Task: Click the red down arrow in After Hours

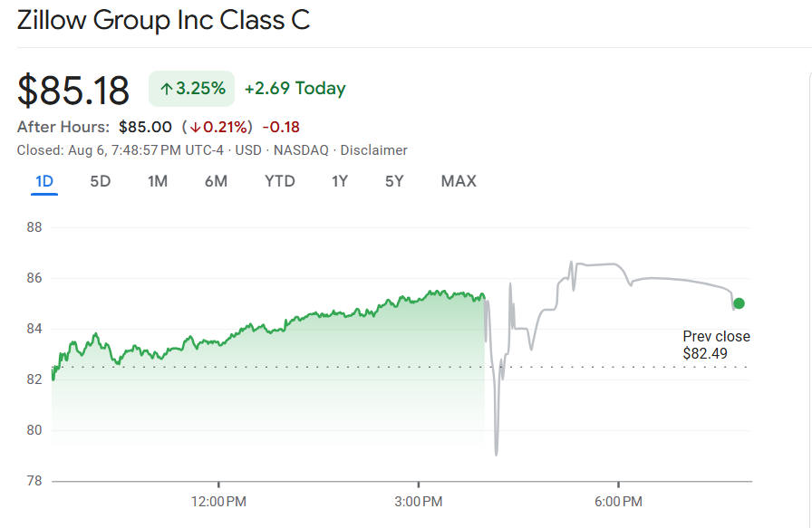Action: pos(195,127)
